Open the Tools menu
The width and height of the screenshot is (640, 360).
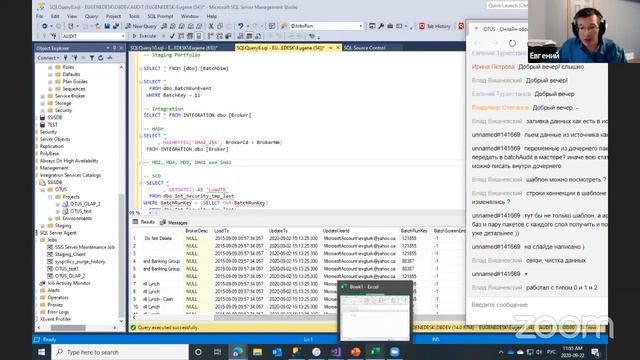tap(134, 16)
